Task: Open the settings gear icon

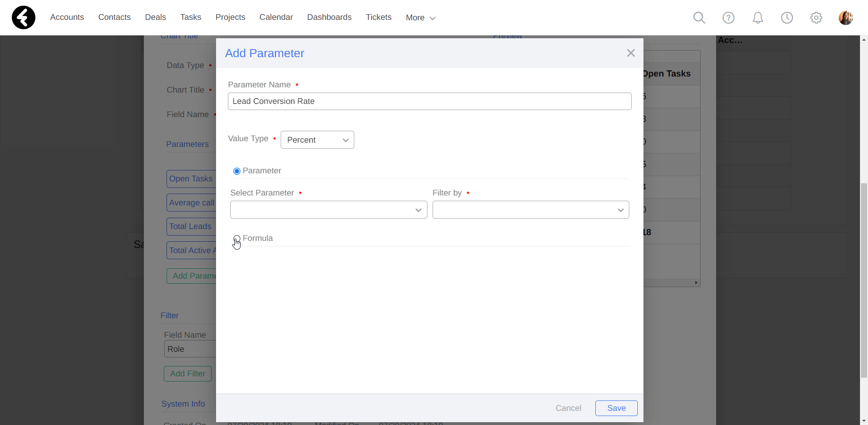Action: click(816, 18)
